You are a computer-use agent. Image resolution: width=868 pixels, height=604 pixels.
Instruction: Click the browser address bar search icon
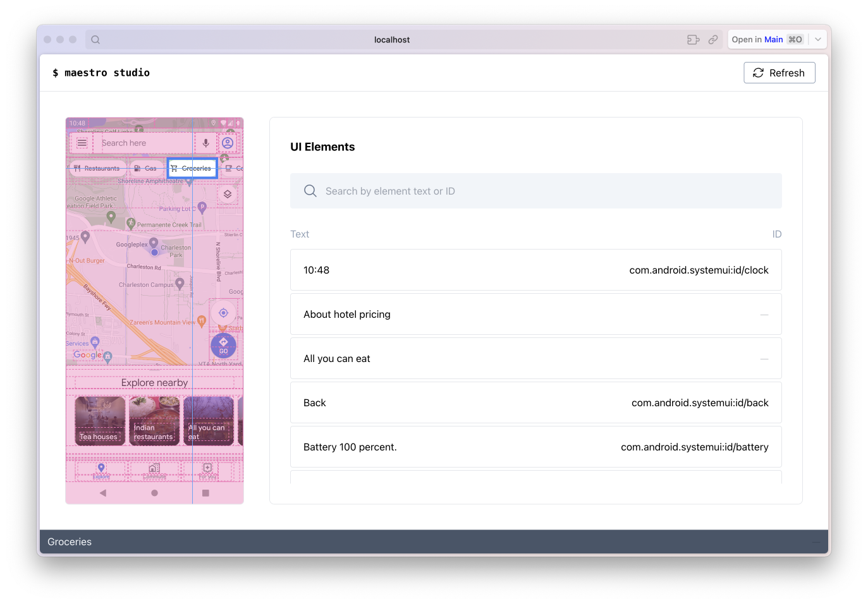95,39
